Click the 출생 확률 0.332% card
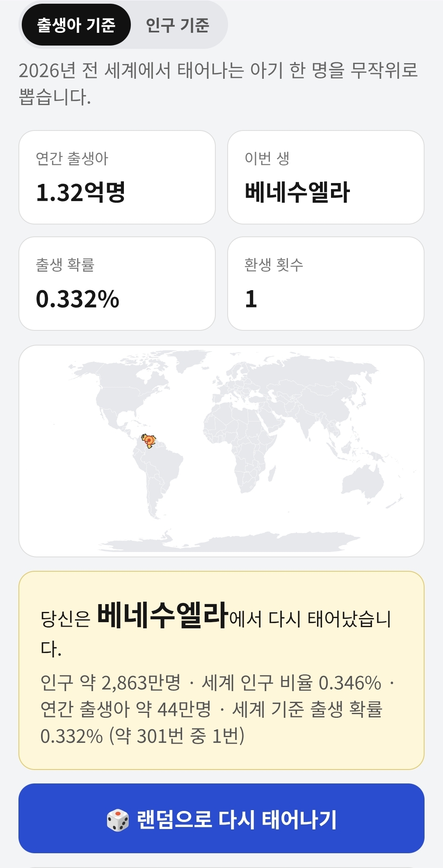Screen dimensions: 443x868 pos(117,284)
